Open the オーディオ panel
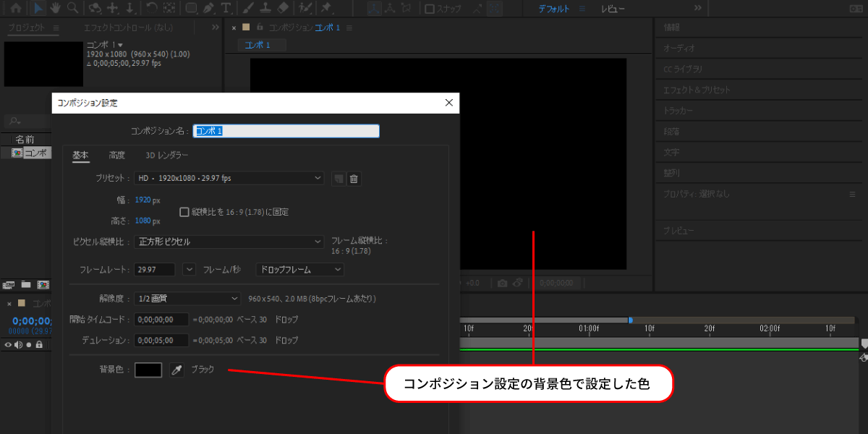Screen dimensions: 868x434 click(678, 48)
